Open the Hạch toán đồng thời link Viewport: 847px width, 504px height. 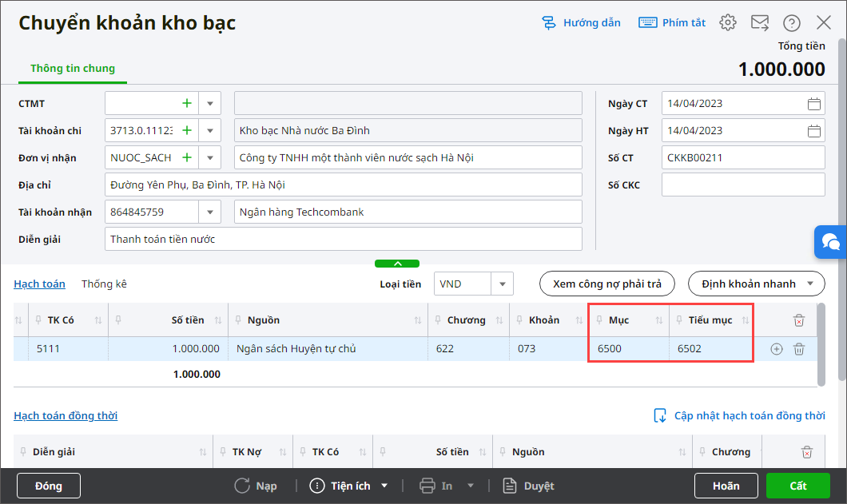point(66,415)
